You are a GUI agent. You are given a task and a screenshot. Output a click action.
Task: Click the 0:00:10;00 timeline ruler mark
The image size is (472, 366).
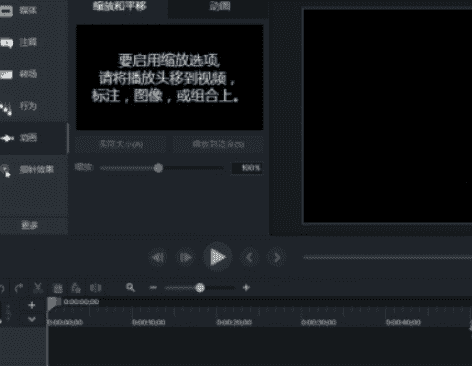click(x=149, y=322)
